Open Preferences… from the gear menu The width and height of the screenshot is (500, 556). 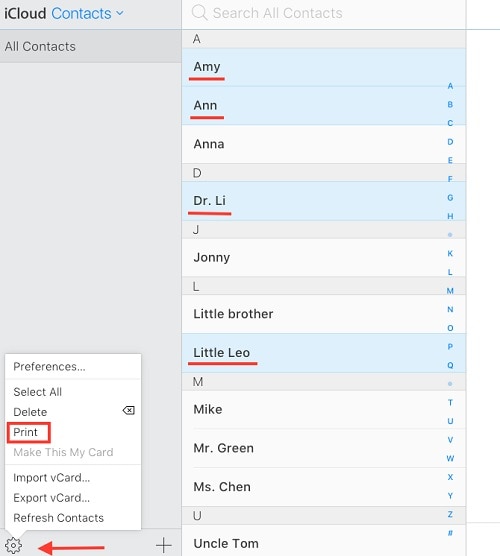click(x=49, y=366)
